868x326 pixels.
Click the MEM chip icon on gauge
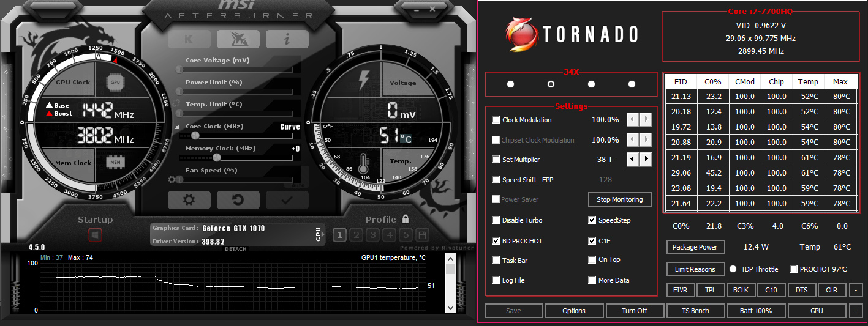click(x=115, y=162)
